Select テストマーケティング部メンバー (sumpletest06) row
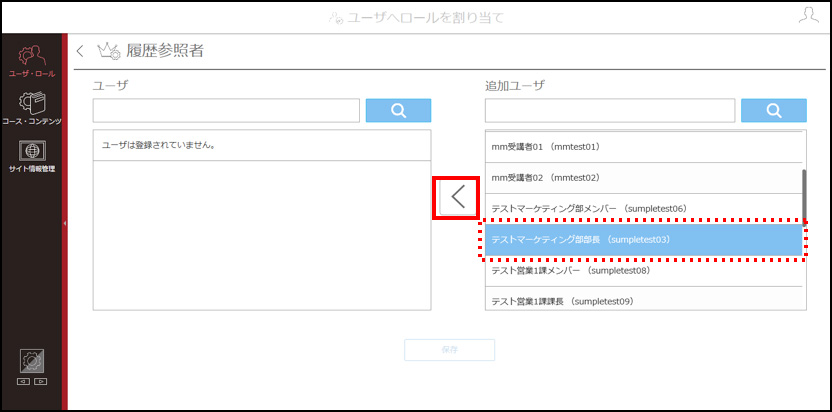The height and width of the screenshot is (412, 832). click(643, 209)
